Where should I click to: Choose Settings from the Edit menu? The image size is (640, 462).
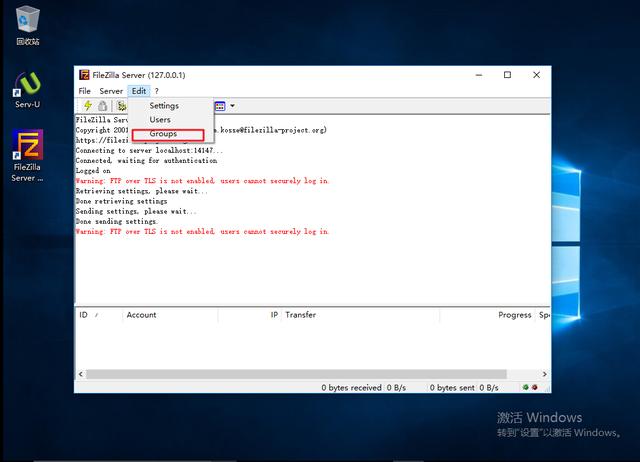point(164,106)
